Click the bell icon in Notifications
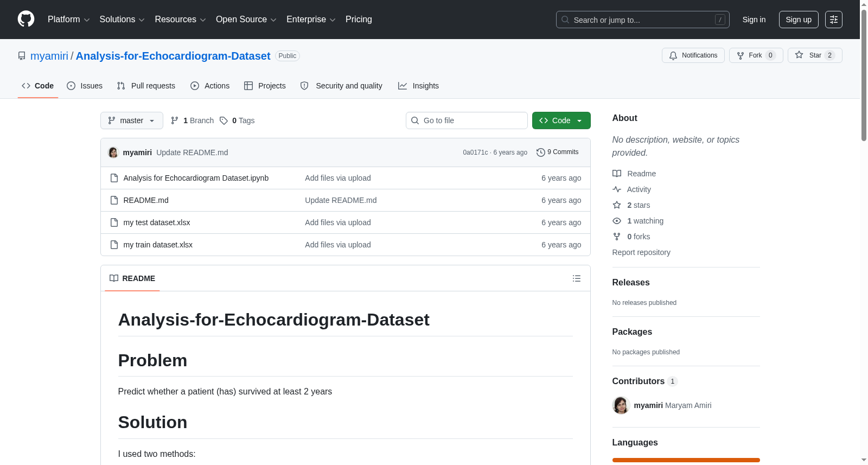Image resolution: width=868 pixels, height=465 pixels. (673, 55)
